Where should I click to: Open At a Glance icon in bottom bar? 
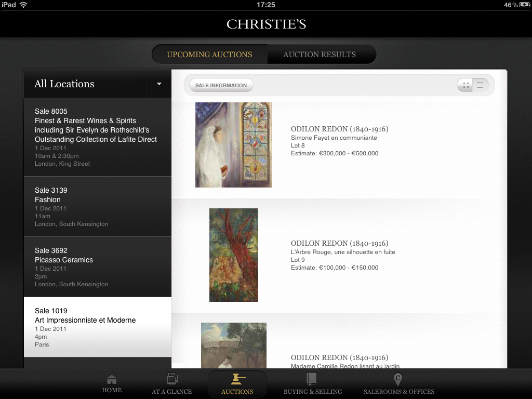(x=172, y=379)
